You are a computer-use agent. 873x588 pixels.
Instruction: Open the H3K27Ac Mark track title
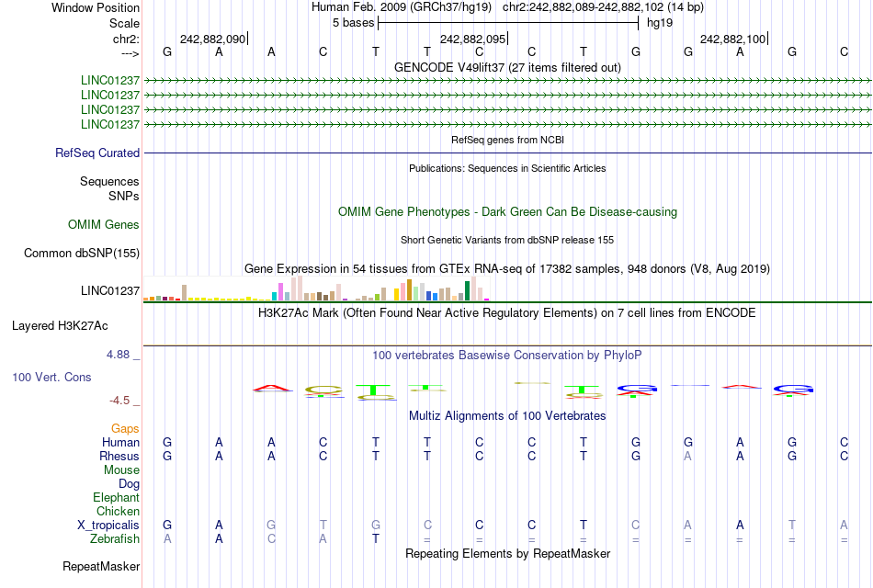507,313
